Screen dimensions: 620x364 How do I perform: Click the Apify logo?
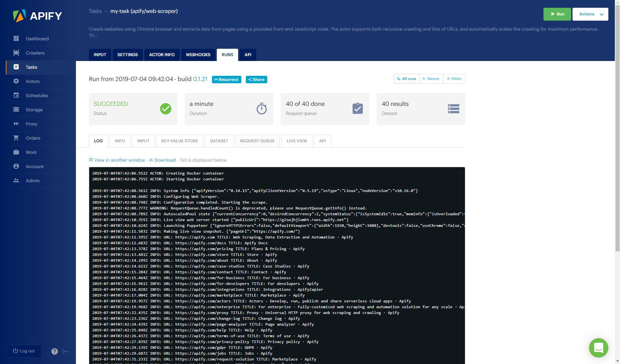tap(37, 16)
